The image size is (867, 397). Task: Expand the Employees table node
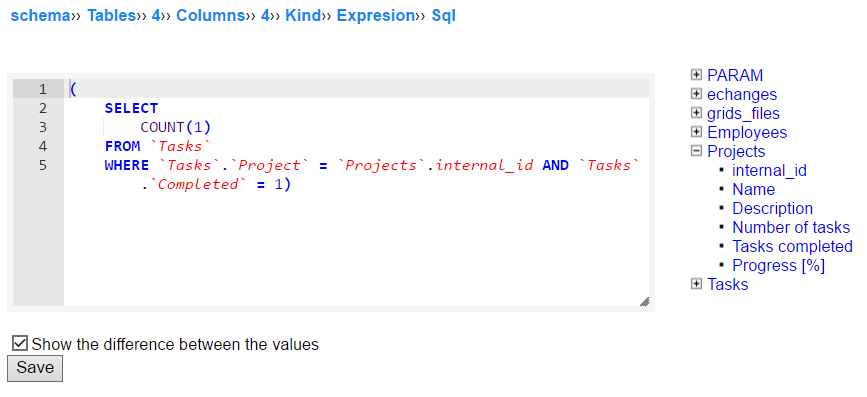point(696,132)
